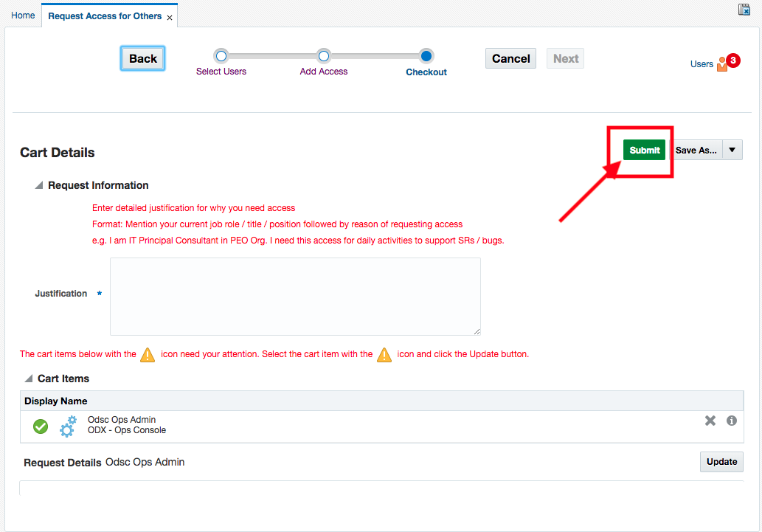Collapse the Cart Items section

[28, 379]
